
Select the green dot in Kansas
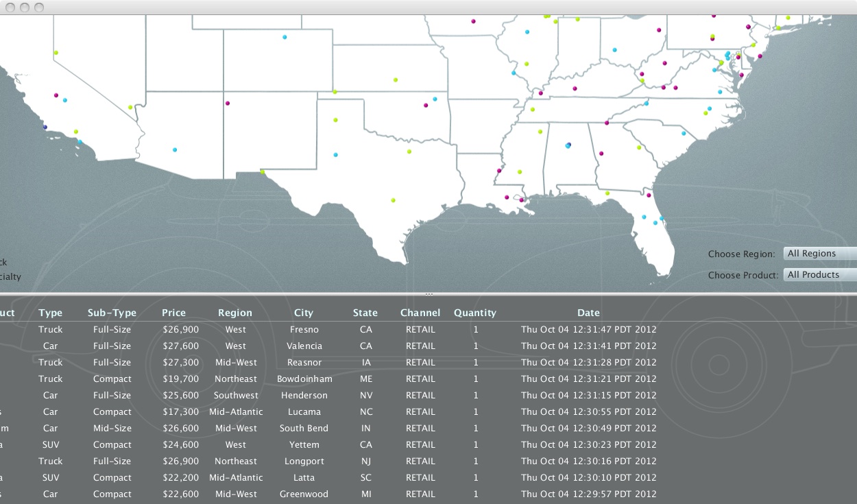tap(396, 80)
